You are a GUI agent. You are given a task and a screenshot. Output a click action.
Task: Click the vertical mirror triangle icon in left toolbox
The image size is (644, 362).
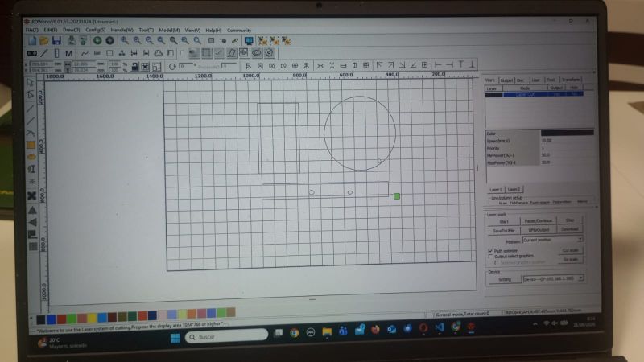(x=32, y=210)
